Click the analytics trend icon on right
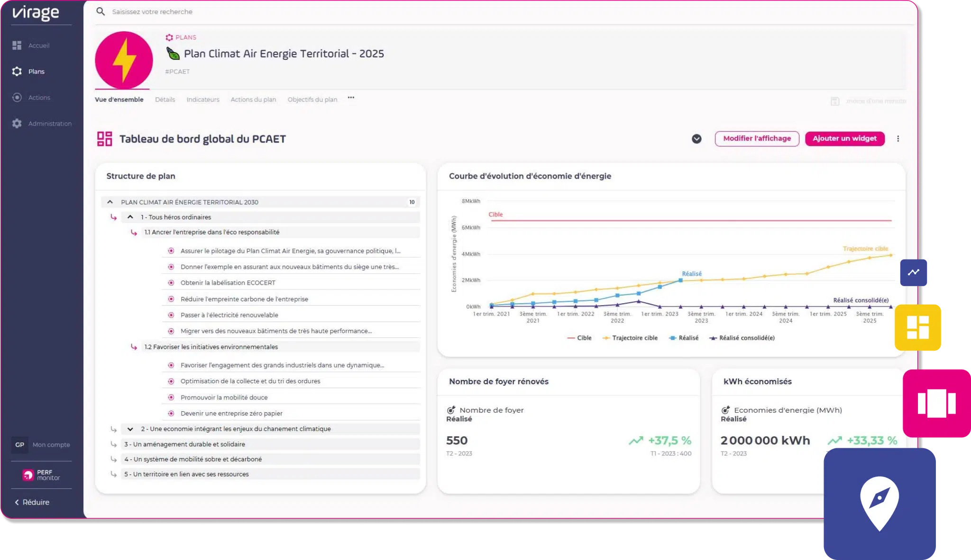 tap(913, 271)
